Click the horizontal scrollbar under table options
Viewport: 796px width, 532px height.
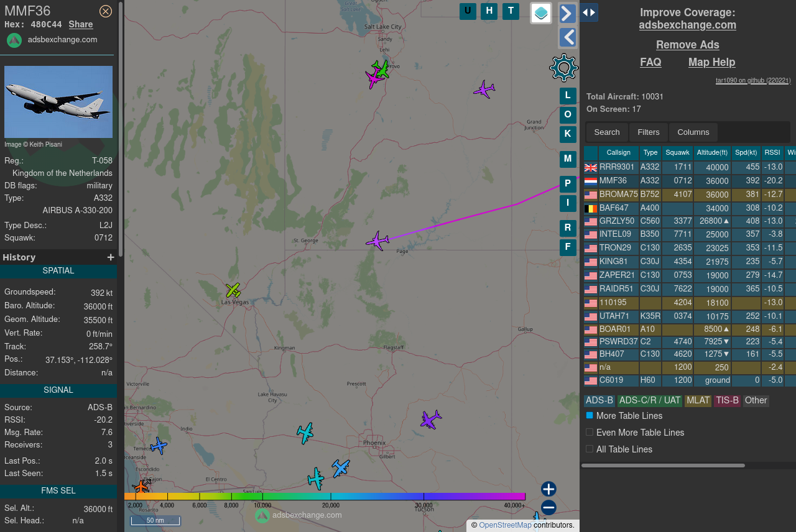coord(663,465)
